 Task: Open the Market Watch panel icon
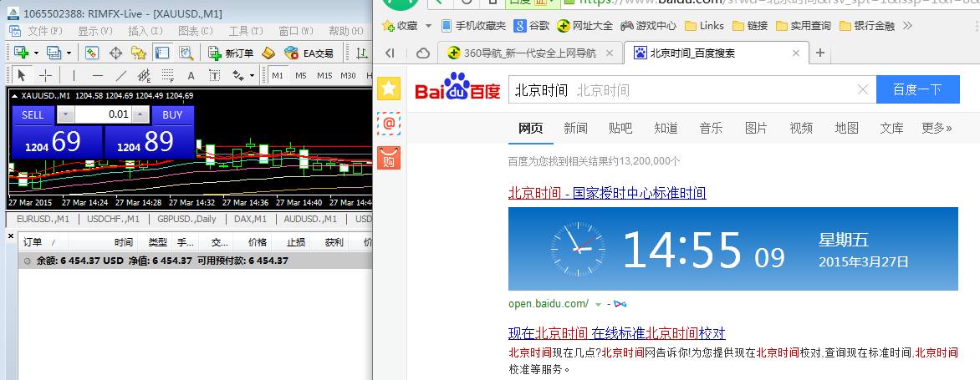coord(92,53)
